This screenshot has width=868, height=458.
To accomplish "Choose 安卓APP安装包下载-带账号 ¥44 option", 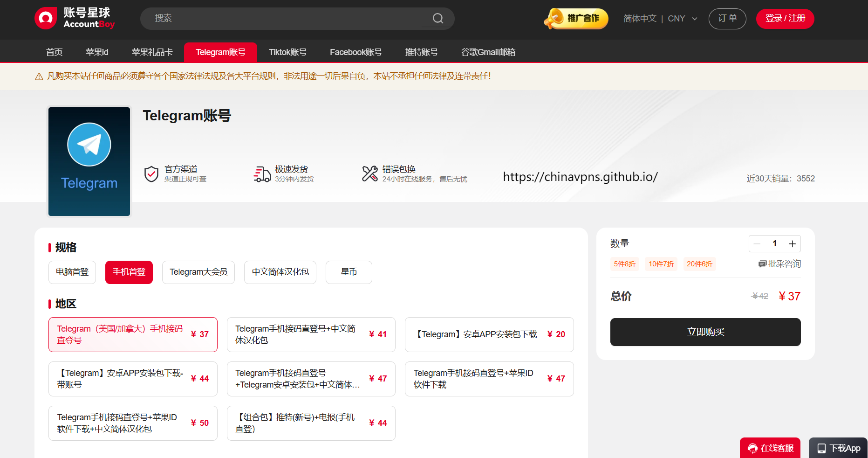I will click(x=133, y=379).
